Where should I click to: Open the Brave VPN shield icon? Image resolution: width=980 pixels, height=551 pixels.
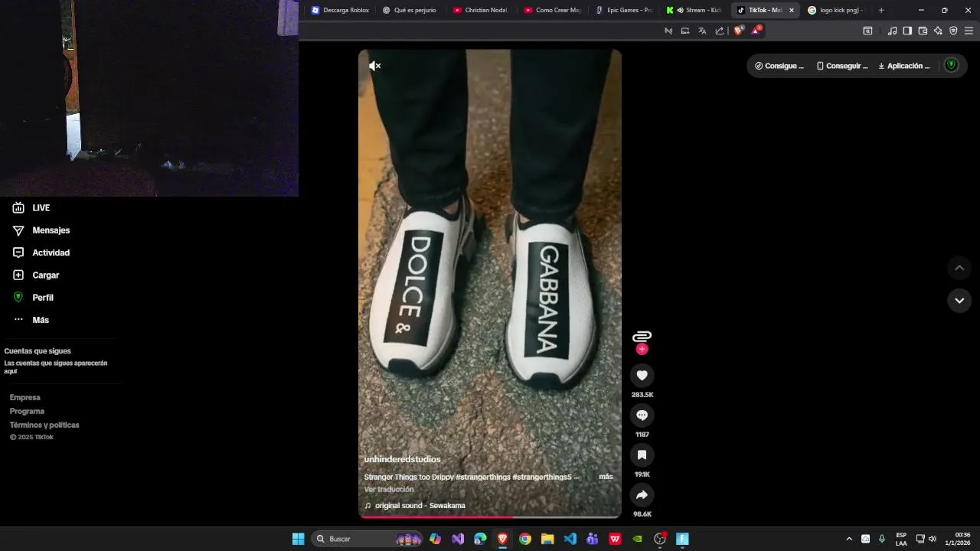pyautogui.click(x=953, y=31)
